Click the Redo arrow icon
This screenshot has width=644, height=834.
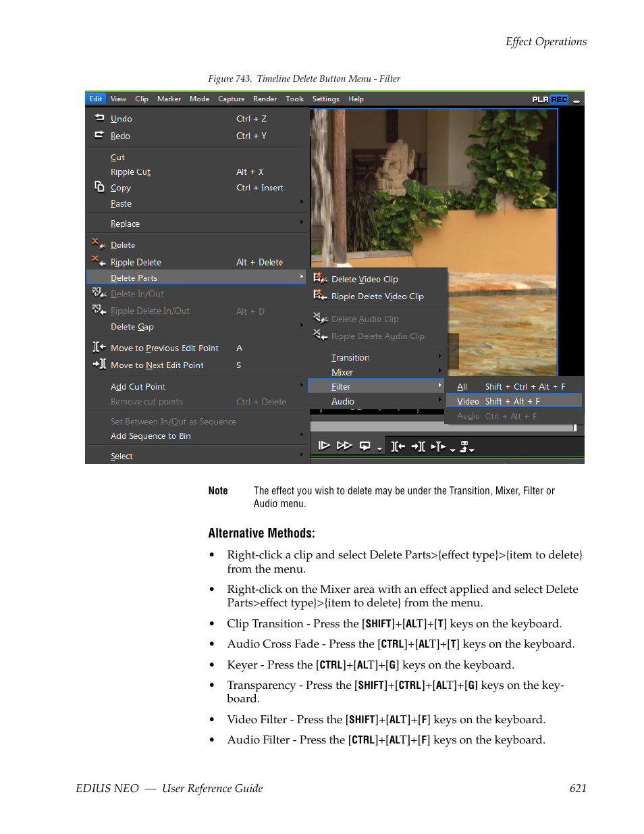click(x=99, y=135)
